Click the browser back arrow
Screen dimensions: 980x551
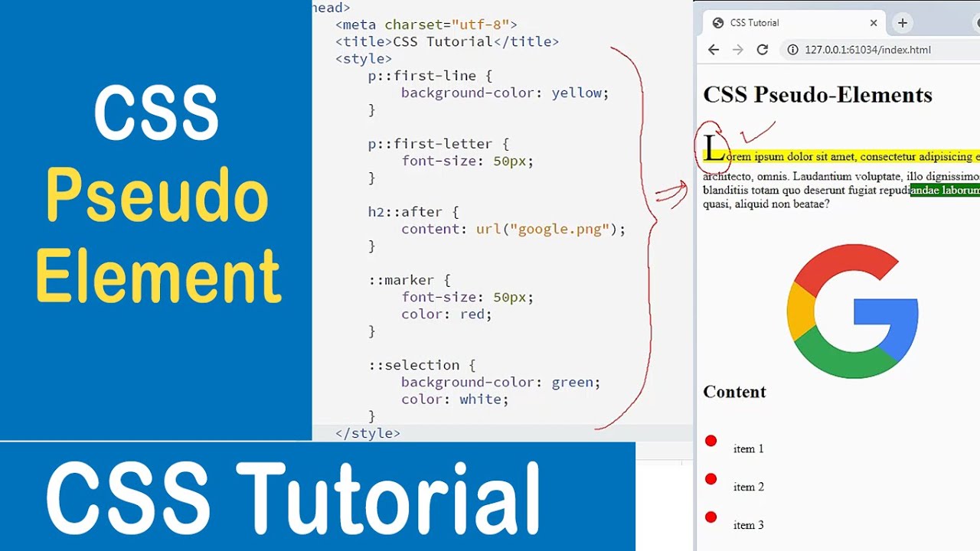click(x=714, y=50)
